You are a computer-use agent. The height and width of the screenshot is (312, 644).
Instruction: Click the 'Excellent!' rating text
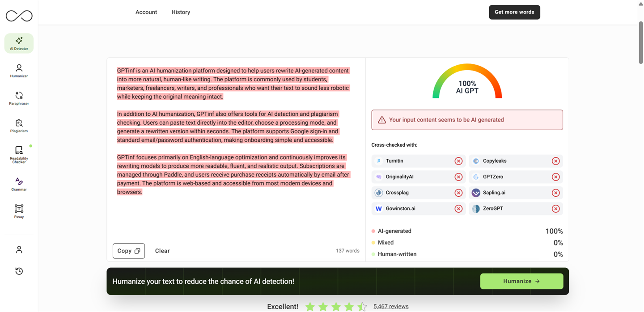click(x=283, y=307)
